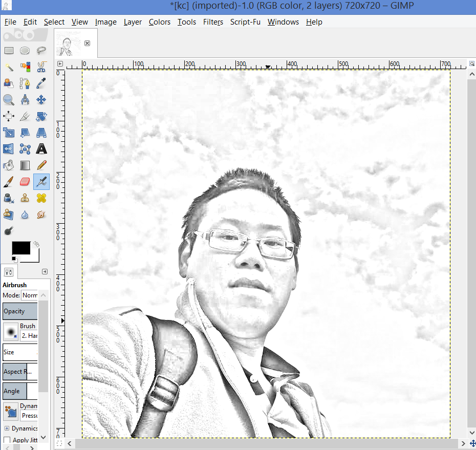
Task: Open the airbrush Mode dropdown
Action: (x=29, y=295)
